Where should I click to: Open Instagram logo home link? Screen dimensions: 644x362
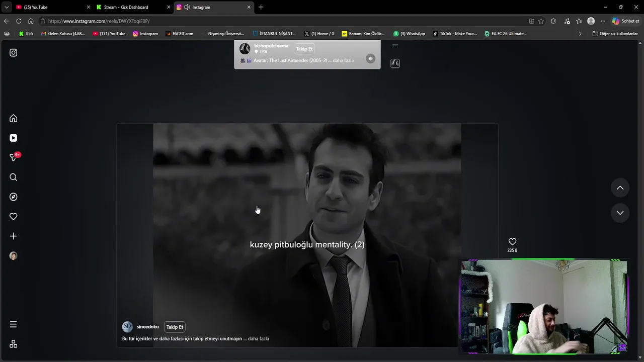[x=14, y=53]
